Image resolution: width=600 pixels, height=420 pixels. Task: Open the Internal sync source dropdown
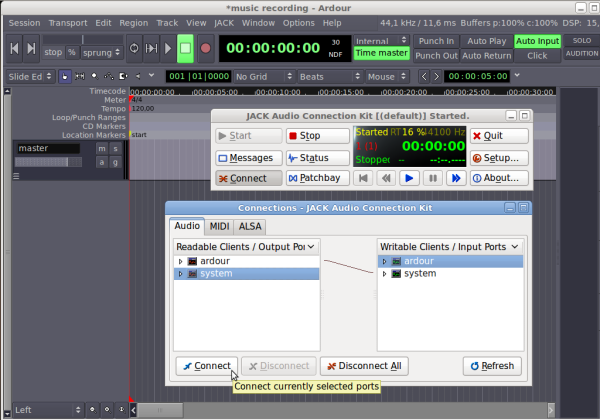click(382, 41)
